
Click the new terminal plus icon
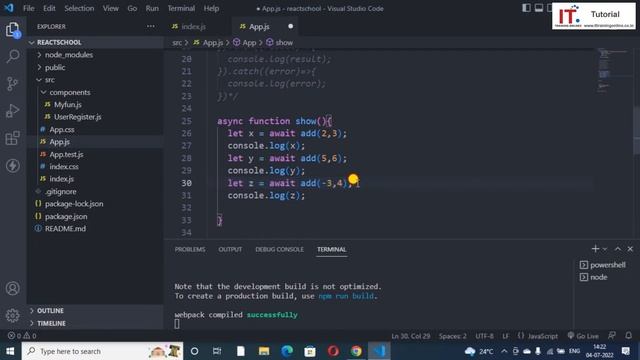[595, 249]
